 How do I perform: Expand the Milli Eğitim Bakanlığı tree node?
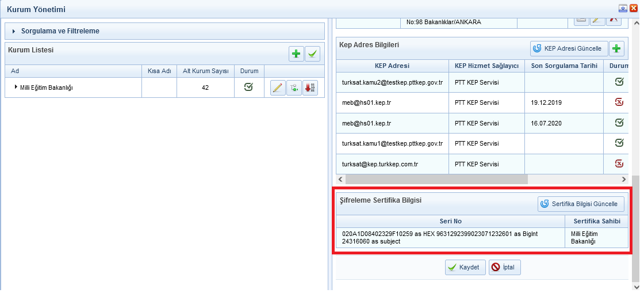point(16,87)
